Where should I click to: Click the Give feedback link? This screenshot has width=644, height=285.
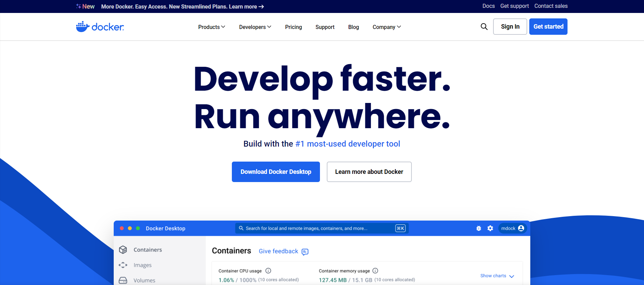278,251
